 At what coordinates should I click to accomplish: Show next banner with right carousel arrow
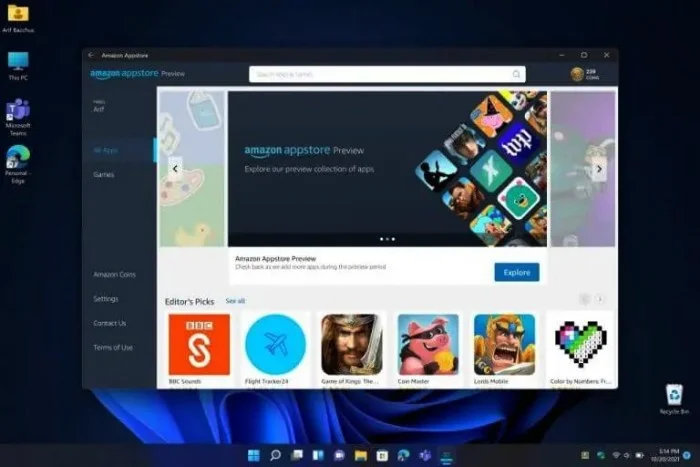[599, 169]
